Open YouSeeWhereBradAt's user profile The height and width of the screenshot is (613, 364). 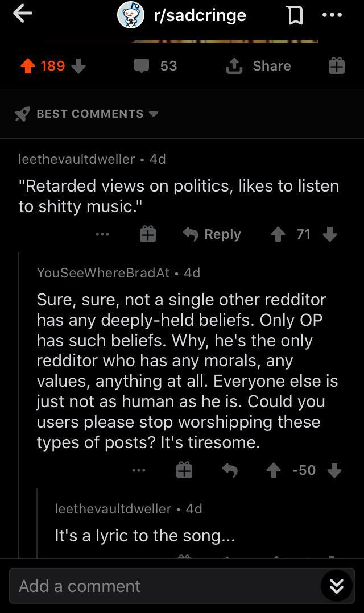[103, 273]
